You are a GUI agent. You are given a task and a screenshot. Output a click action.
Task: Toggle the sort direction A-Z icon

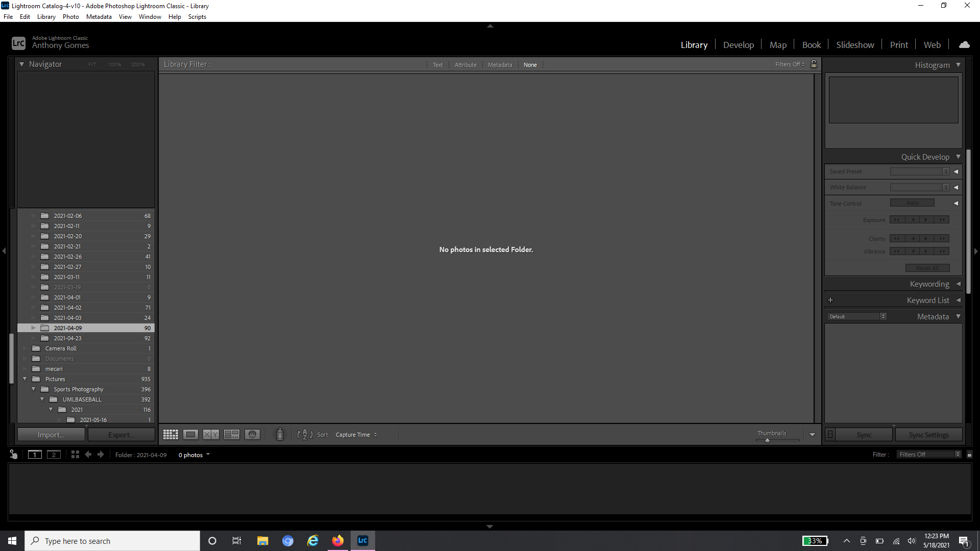point(304,434)
